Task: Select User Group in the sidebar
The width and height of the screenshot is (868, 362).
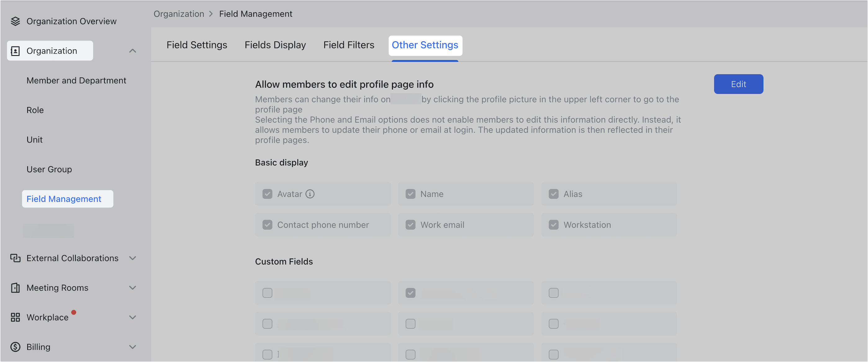Action: pos(49,169)
